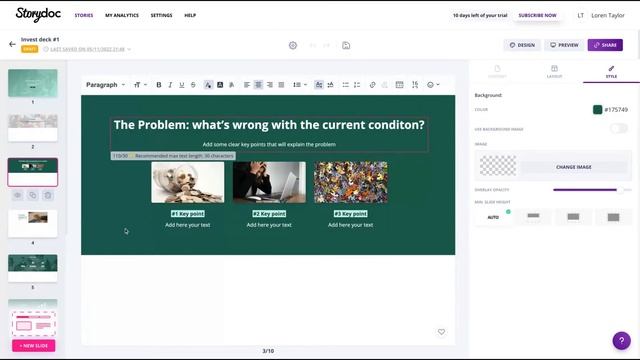The height and width of the screenshot is (360, 640).
Task: Select the smallest min slide height option
Action: (x=533, y=217)
